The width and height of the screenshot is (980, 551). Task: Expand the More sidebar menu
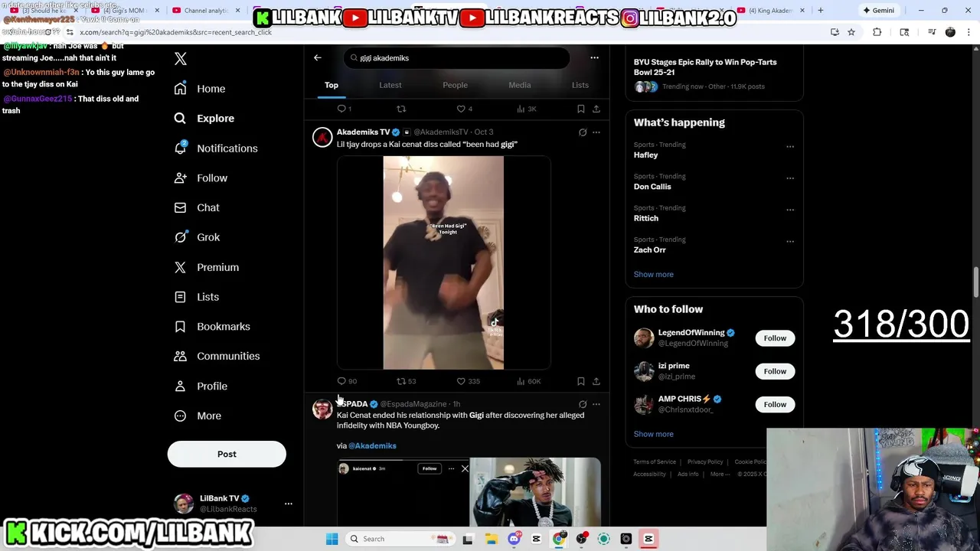point(198,416)
